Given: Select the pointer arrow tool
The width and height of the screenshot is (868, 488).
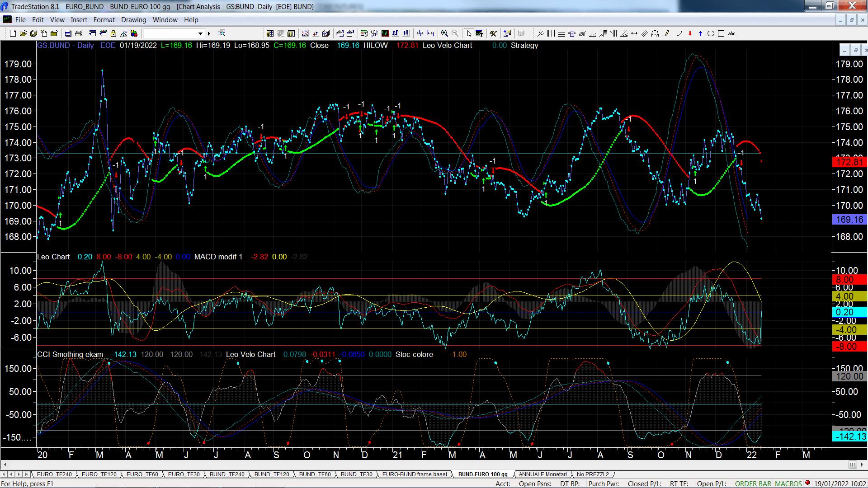Looking at the screenshot, I should tap(469, 33).
